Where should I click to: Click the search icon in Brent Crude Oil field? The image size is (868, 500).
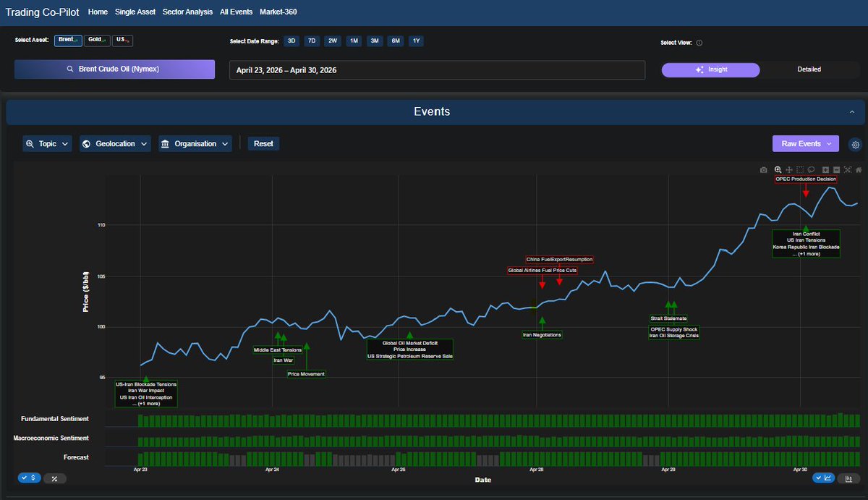point(70,69)
